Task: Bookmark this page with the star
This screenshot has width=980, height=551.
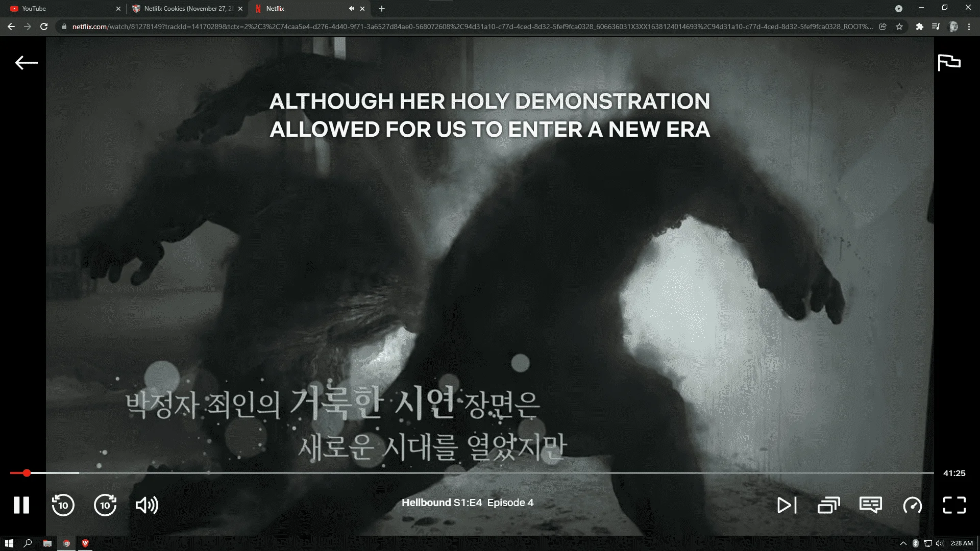Action: click(899, 27)
